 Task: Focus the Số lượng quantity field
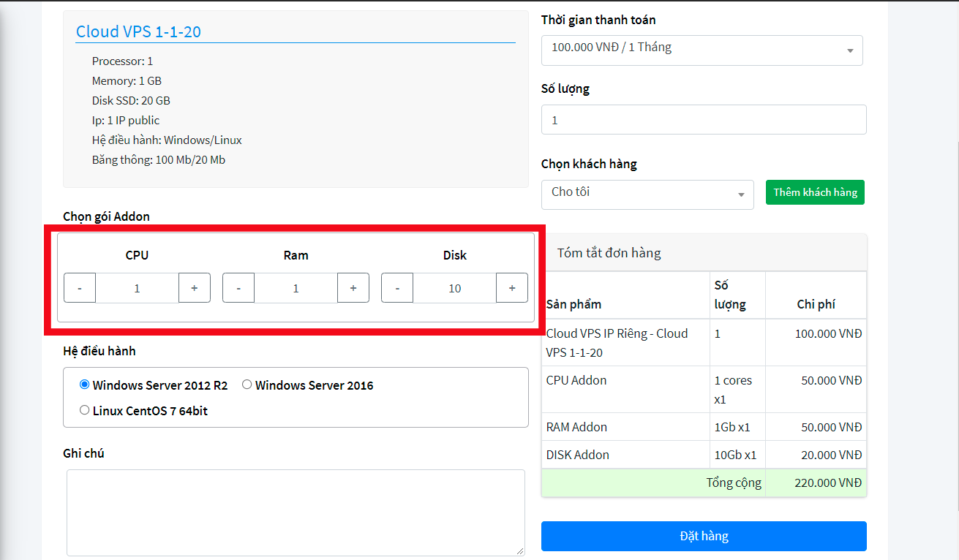pos(703,120)
